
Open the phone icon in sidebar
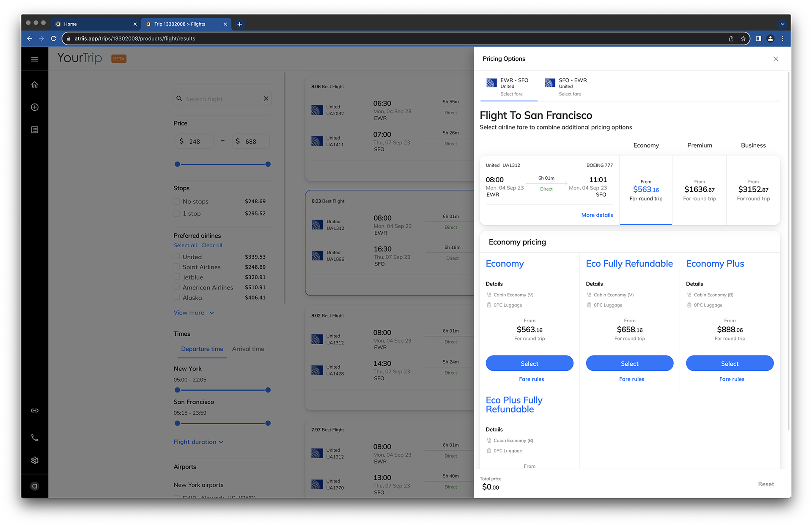(35, 438)
